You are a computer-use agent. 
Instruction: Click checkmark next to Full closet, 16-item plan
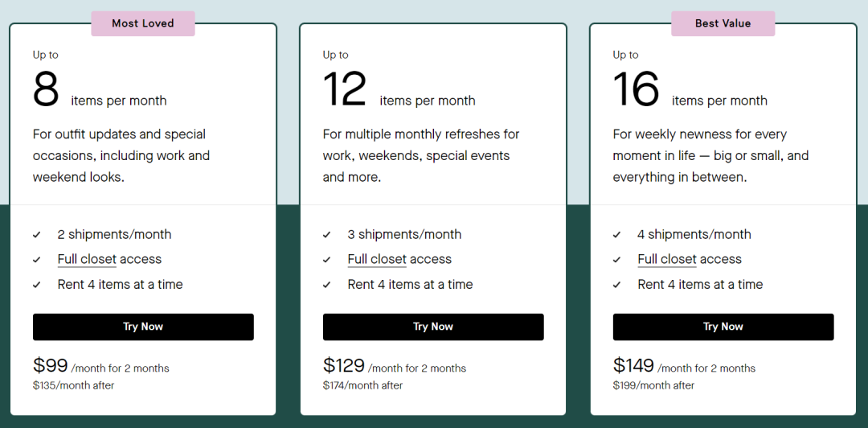tap(617, 260)
